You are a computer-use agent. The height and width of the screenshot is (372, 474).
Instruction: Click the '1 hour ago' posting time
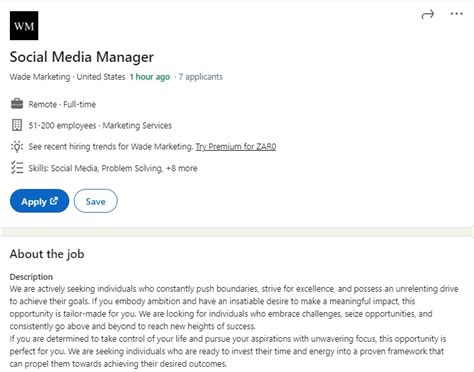coord(150,77)
